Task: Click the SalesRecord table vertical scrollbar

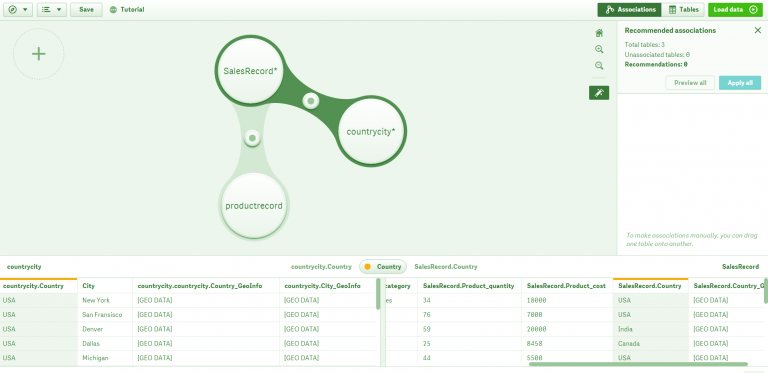Action: (766, 291)
